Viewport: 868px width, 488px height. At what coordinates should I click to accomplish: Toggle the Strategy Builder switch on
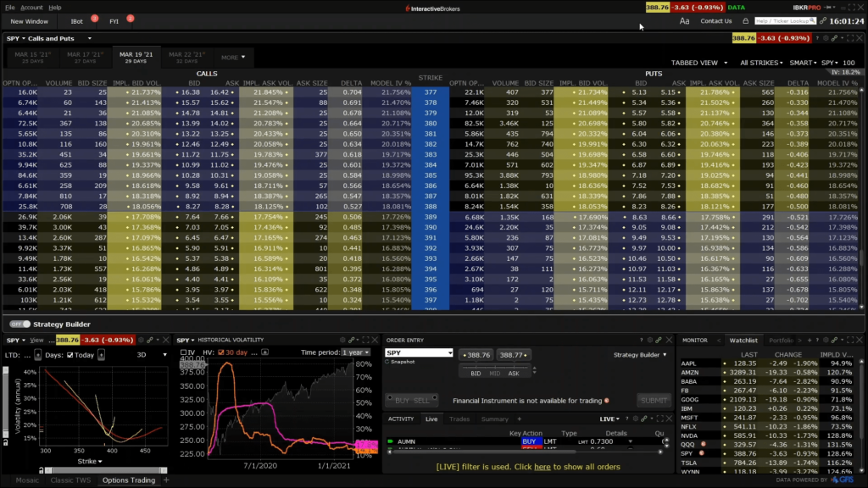click(x=19, y=324)
